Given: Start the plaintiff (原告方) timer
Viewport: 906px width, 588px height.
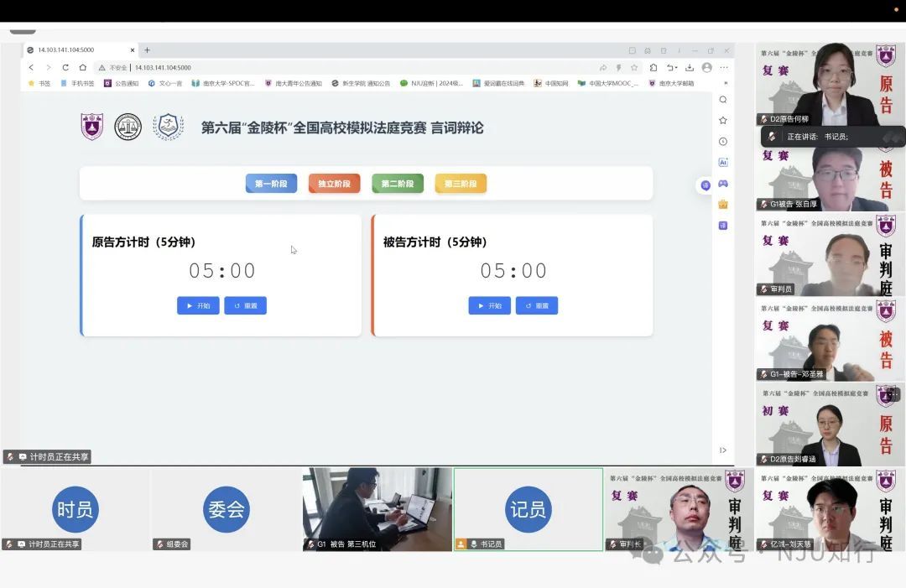Looking at the screenshot, I should tap(198, 306).
